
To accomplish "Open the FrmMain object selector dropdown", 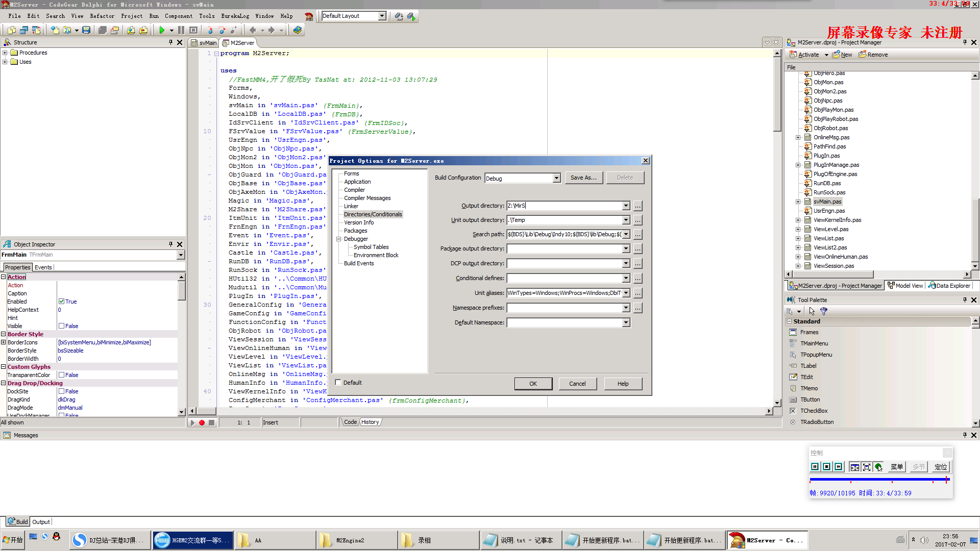I will 180,255.
